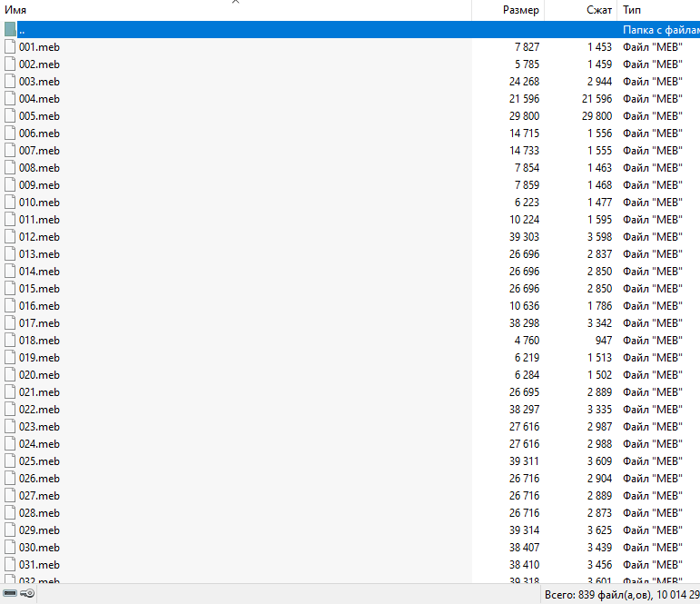
Task: Click the disk drive icon in status bar
Action: (10, 593)
